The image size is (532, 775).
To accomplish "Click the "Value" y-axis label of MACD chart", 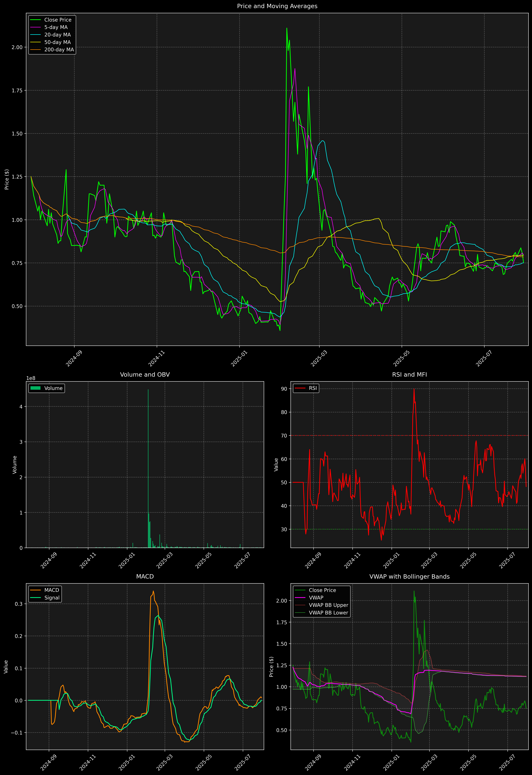I will pos(6,667).
